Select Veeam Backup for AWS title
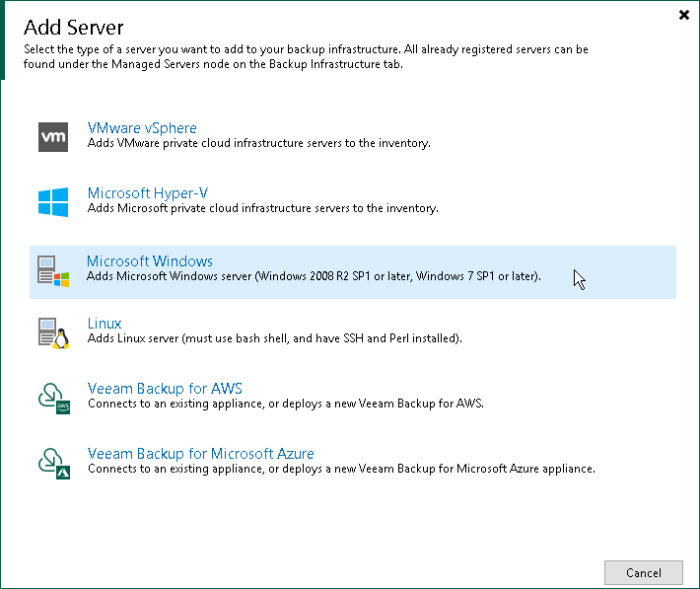The width and height of the screenshot is (700, 589). tap(165, 388)
